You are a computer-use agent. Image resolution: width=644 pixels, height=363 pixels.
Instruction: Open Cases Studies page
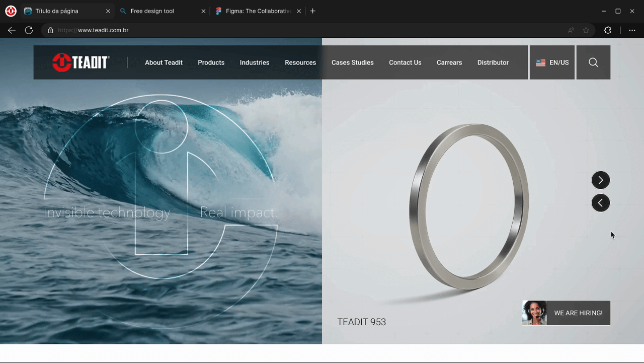(x=353, y=62)
